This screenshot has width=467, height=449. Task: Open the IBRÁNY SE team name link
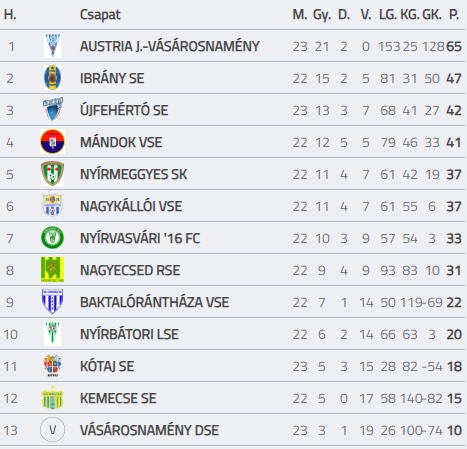[x=112, y=78]
